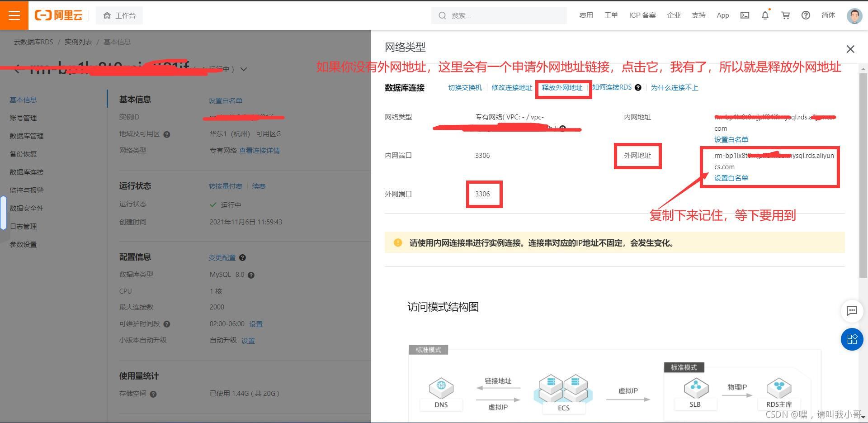
Task: Click the 修改连接地址 link
Action: tap(512, 88)
